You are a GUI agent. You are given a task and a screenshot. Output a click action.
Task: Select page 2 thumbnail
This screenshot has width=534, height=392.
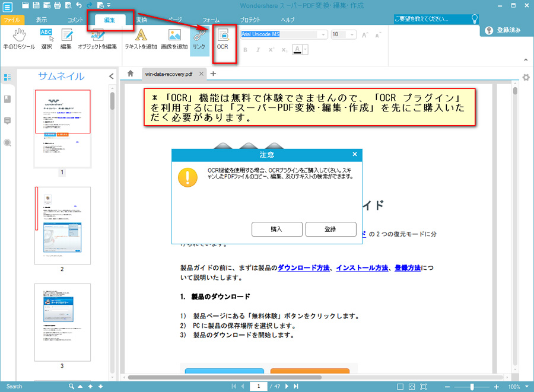63,225
